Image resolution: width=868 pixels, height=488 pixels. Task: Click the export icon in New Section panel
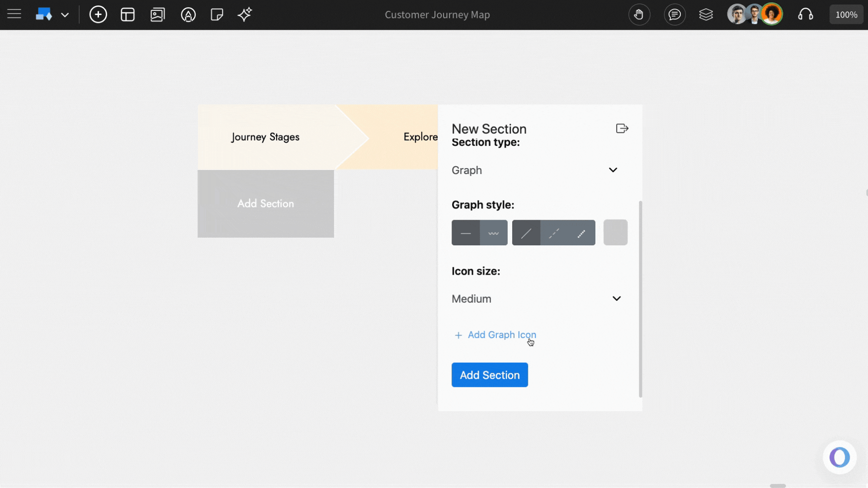[x=622, y=128]
